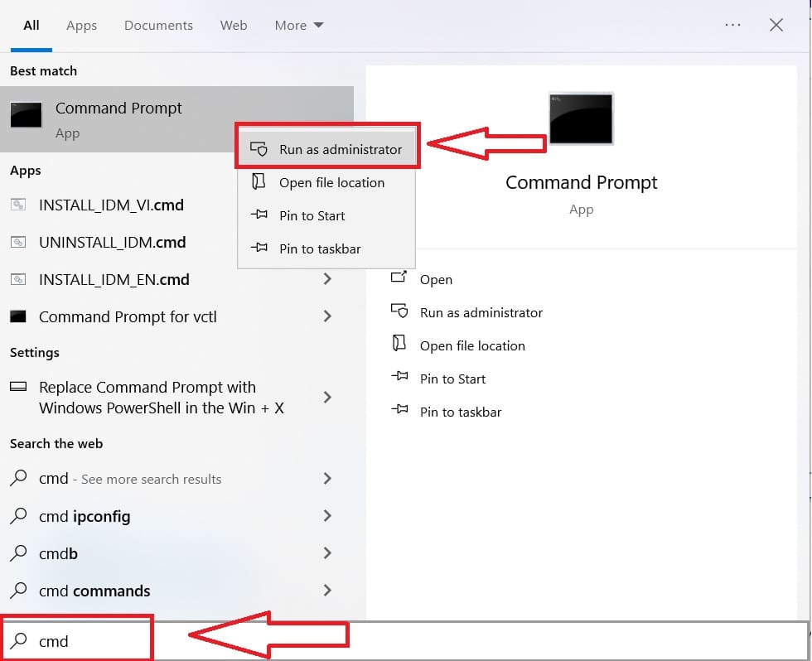Image resolution: width=812 pixels, height=661 pixels.
Task: Click the INSTALL_IDM_VI.cmd file icon
Action: [18, 205]
